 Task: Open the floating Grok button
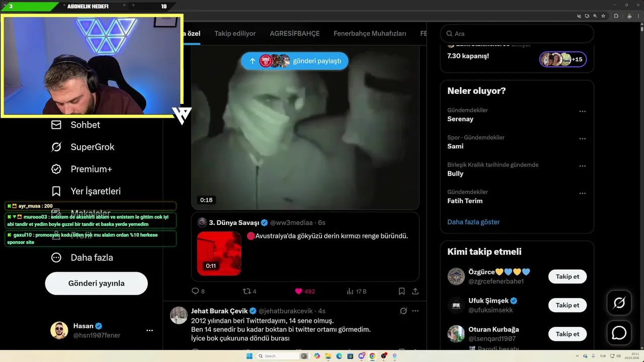coord(619,303)
